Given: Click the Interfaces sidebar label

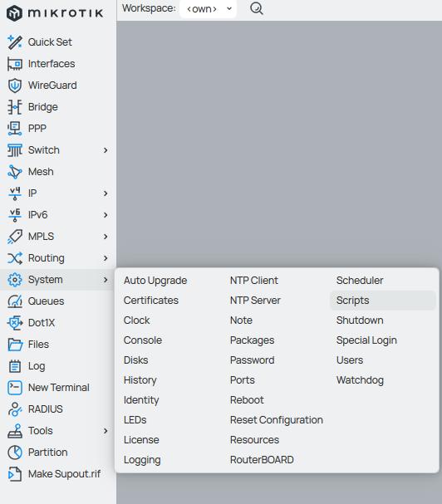Looking at the screenshot, I should [52, 64].
